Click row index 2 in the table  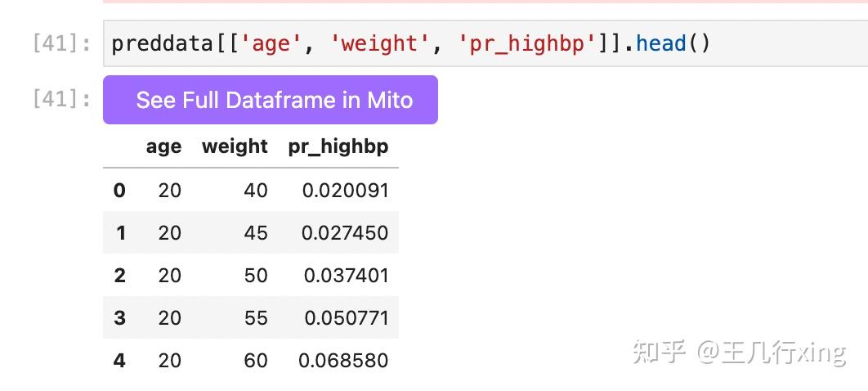119,276
